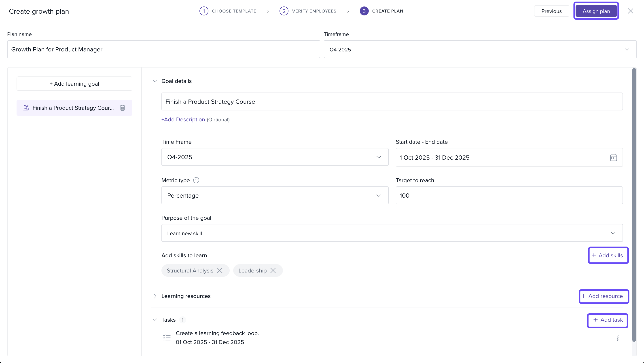The image size is (644, 363).
Task: Remove the Structural Analysis skill tag
Action: [220, 270]
